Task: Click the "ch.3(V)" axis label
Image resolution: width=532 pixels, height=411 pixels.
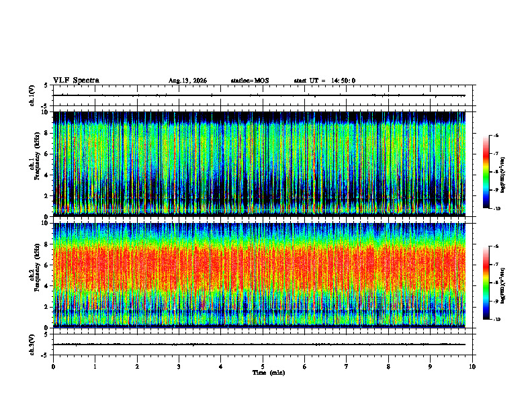Action: 32,345
